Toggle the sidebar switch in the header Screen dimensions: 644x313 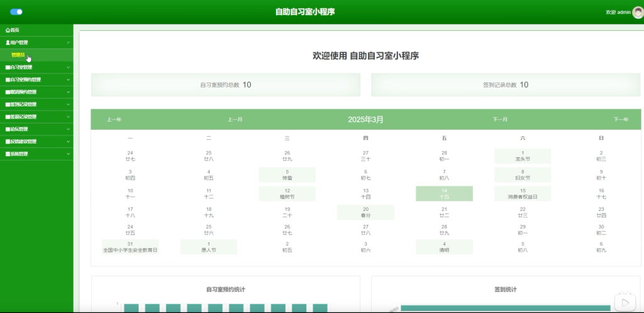(x=16, y=12)
